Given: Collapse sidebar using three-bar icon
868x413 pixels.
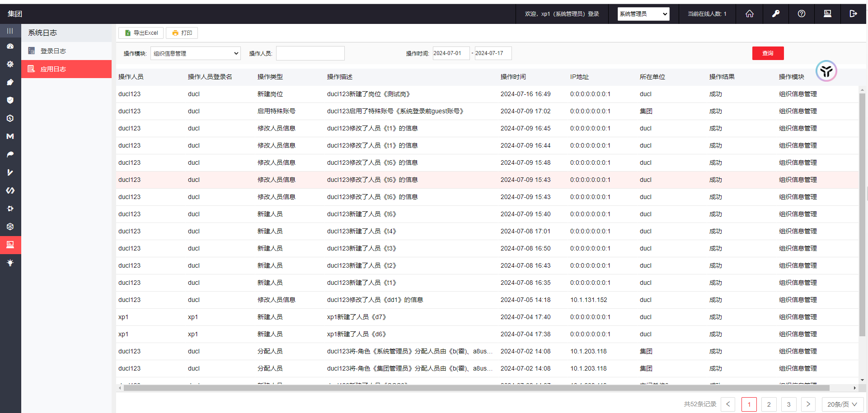Looking at the screenshot, I should click(10, 31).
